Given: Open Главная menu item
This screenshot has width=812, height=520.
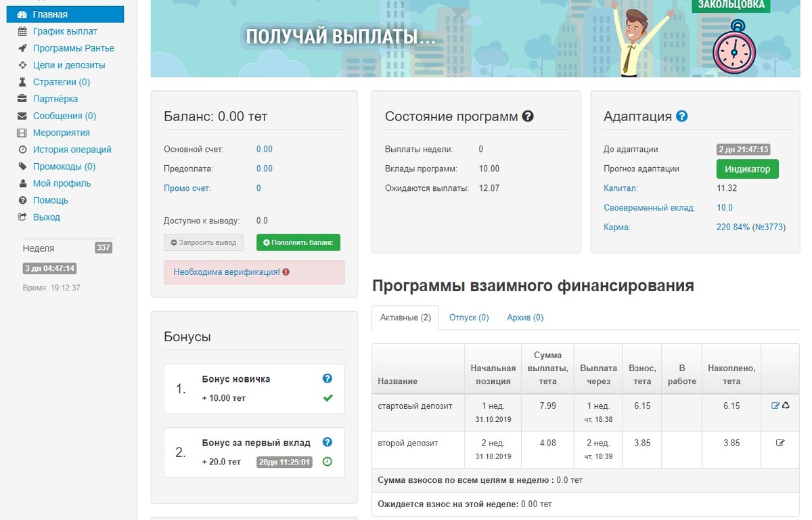Looking at the screenshot, I should [66, 14].
